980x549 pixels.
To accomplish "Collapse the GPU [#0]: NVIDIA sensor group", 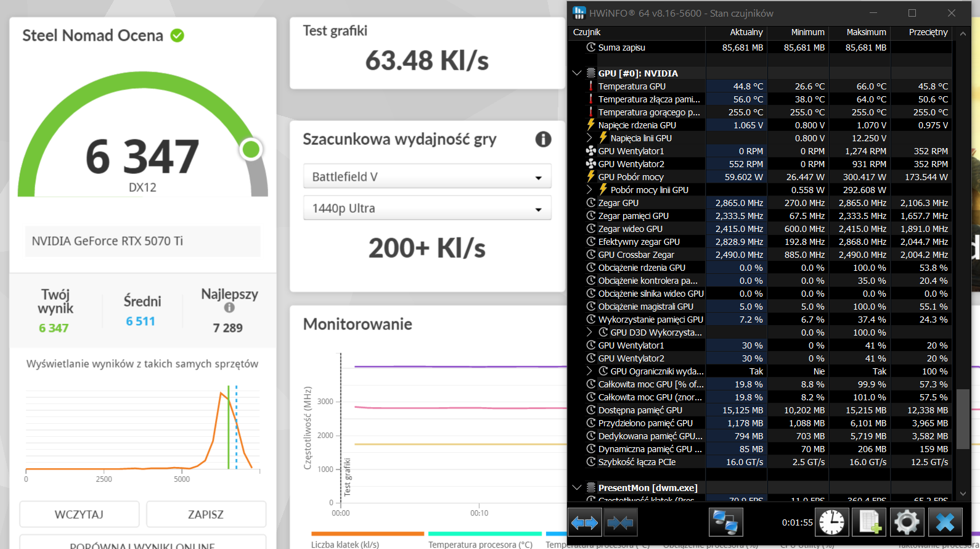I will [x=577, y=73].
